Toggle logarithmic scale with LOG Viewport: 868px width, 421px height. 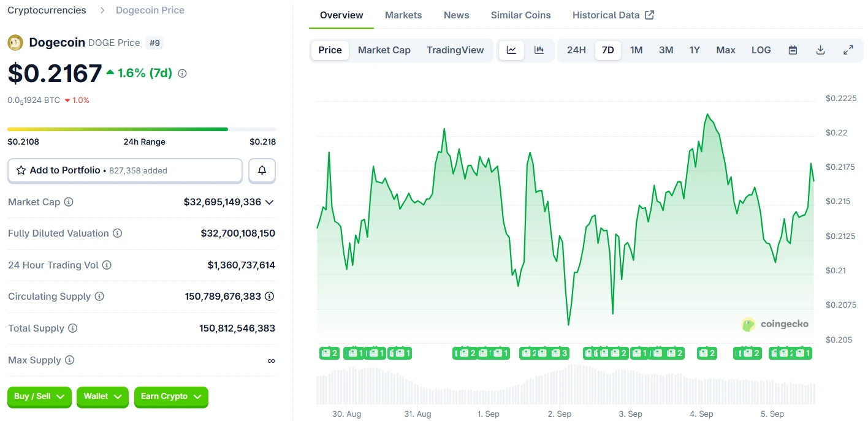tap(761, 50)
